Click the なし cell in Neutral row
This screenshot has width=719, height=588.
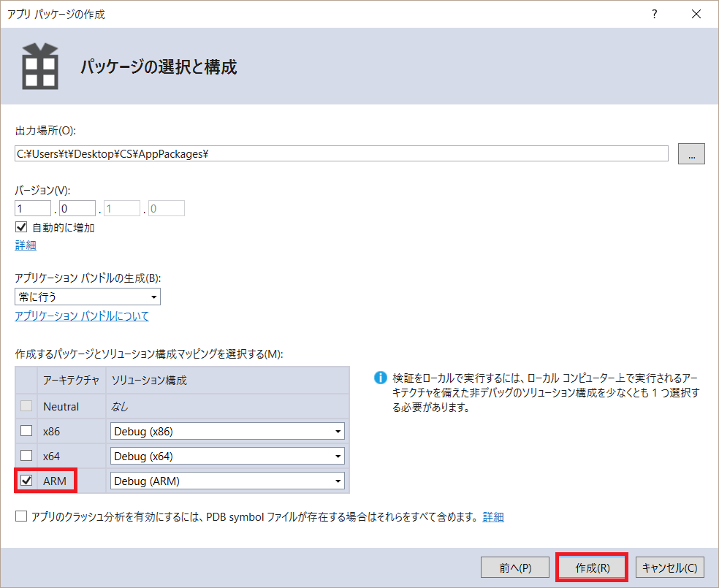pos(120,407)
